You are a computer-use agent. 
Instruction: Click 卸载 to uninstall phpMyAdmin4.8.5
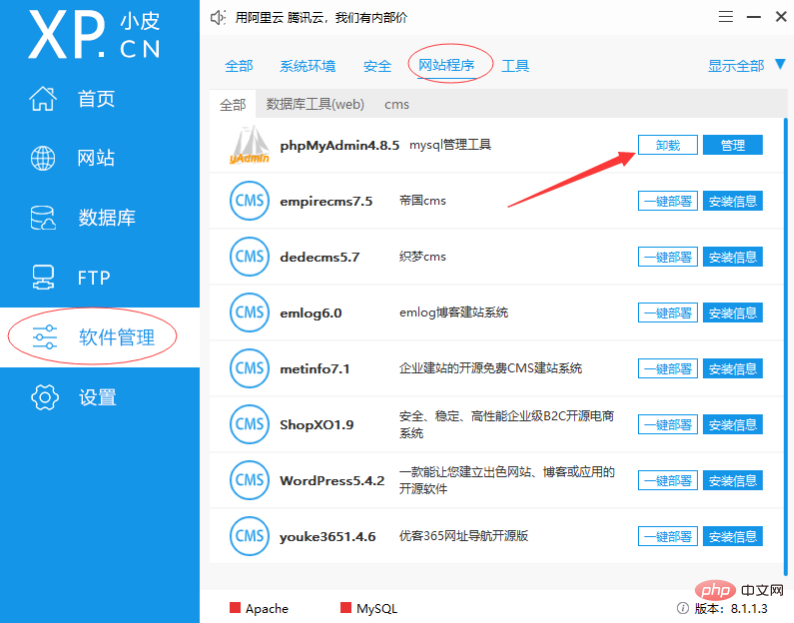coord(667,145)
